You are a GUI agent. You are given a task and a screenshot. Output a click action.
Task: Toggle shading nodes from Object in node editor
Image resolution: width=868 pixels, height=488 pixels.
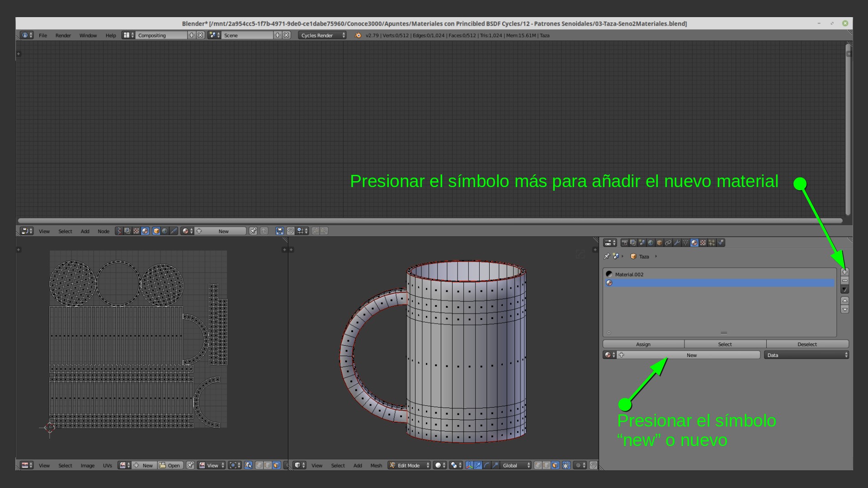pyautogui.click(x=156, y=231)
